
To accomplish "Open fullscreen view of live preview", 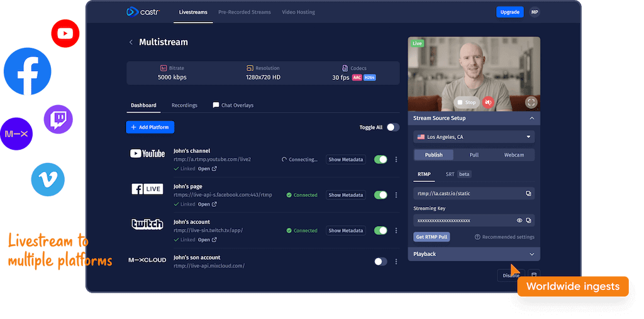I will 531,102.
